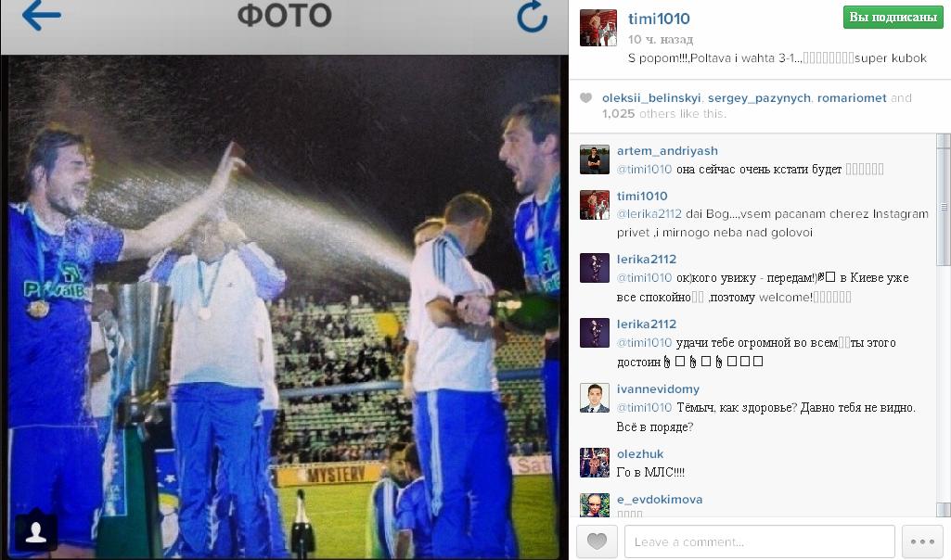Image resolution: width=951 pixels, height=560 pixels.
Task: Click the tagged people icon on photo
Action: click(x=36, y=532)
